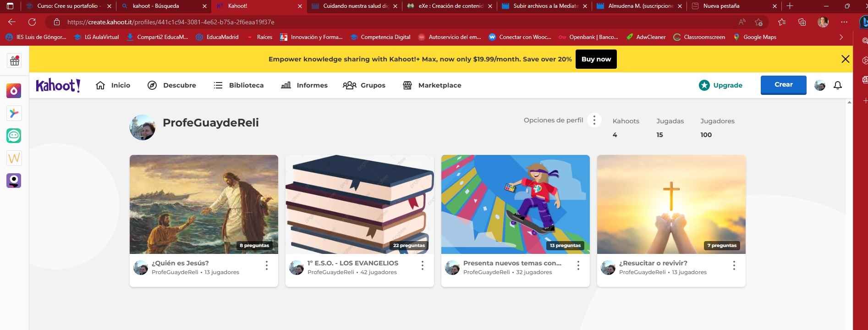The height and width of the screenshot is (330, 868).
Task: Open the browser Favorites list
Action: [782, 22]
